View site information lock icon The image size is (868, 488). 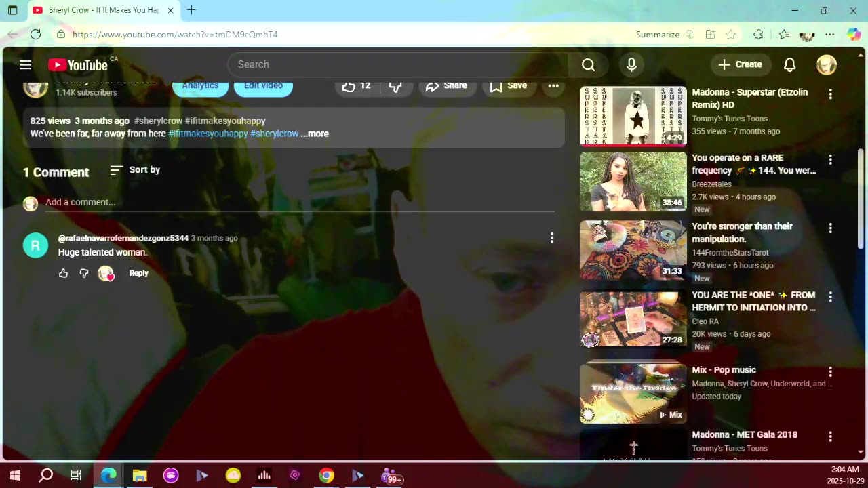coord(61,34)
